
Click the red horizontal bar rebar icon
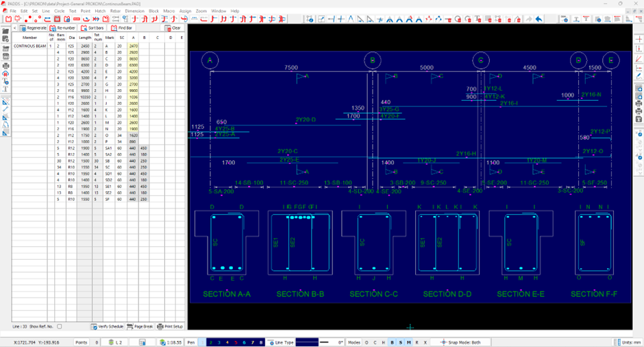click(77, 19)
